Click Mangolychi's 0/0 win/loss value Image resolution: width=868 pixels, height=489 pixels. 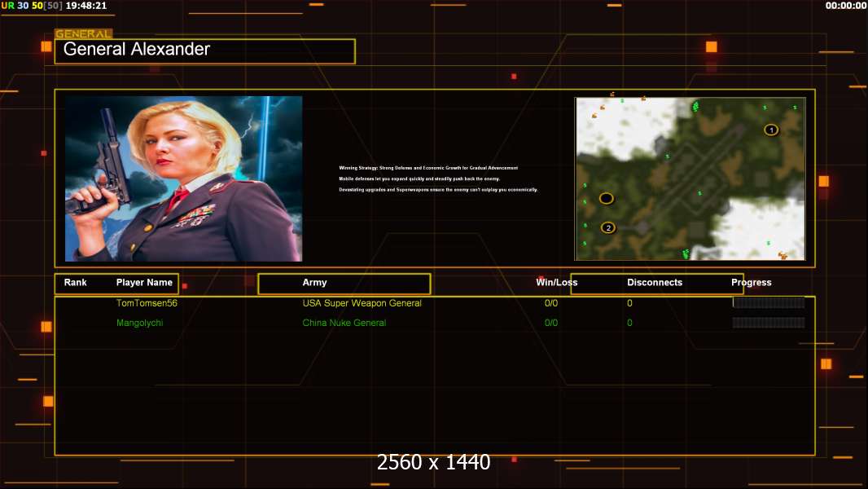(x=550, y=323)
